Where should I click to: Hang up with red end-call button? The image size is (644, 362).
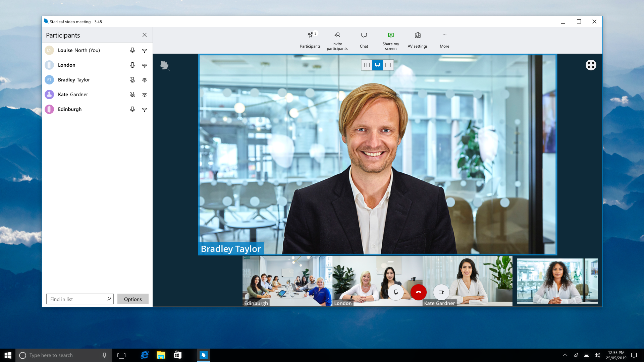click(418, 292)
